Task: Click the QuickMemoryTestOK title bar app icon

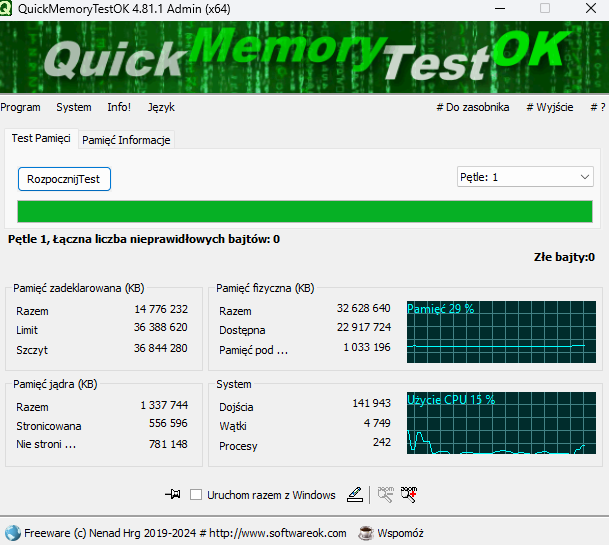Action: click(x=5, y=8)
